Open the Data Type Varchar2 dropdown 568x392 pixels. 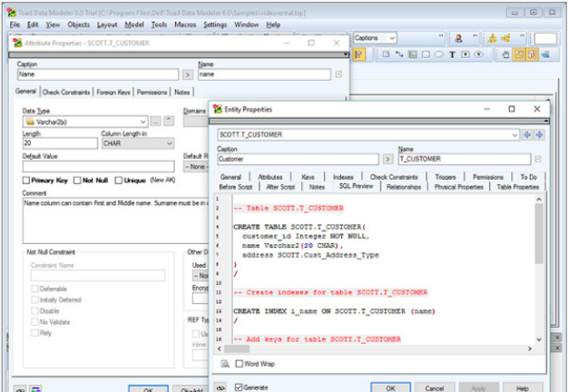pos(142,122)
